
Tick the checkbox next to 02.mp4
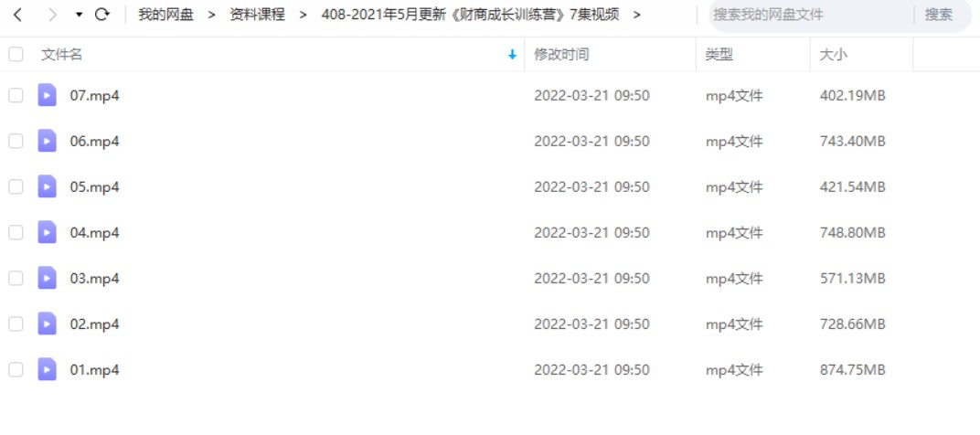coord(16,324)
